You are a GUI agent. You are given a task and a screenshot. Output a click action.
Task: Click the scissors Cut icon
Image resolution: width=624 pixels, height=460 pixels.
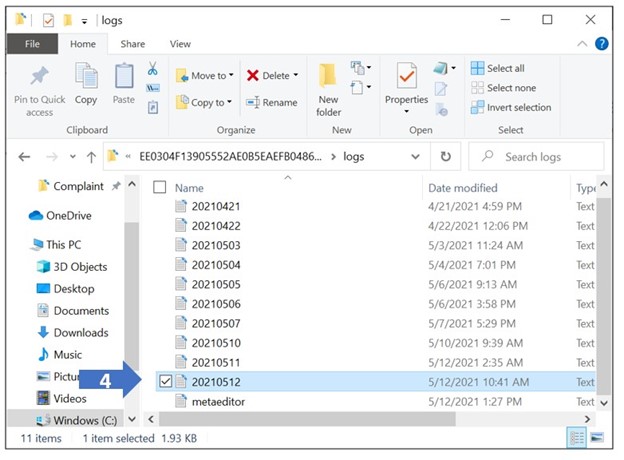tap(153, 69)
